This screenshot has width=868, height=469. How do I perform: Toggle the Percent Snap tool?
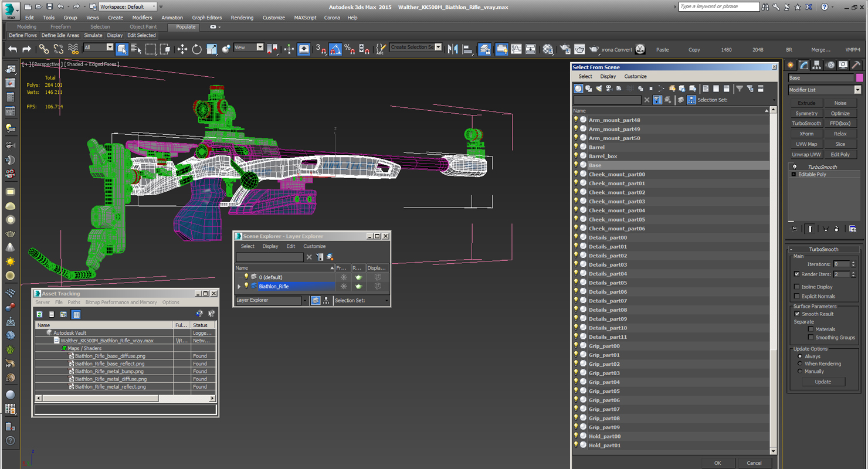[x=350, y=49]
